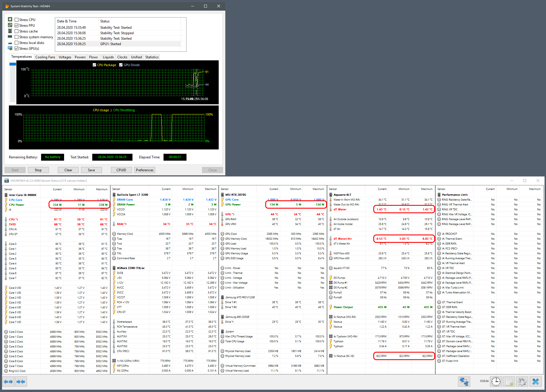
Task: Uncheck the Stress FPU checkbox
Action: (17, 25)
